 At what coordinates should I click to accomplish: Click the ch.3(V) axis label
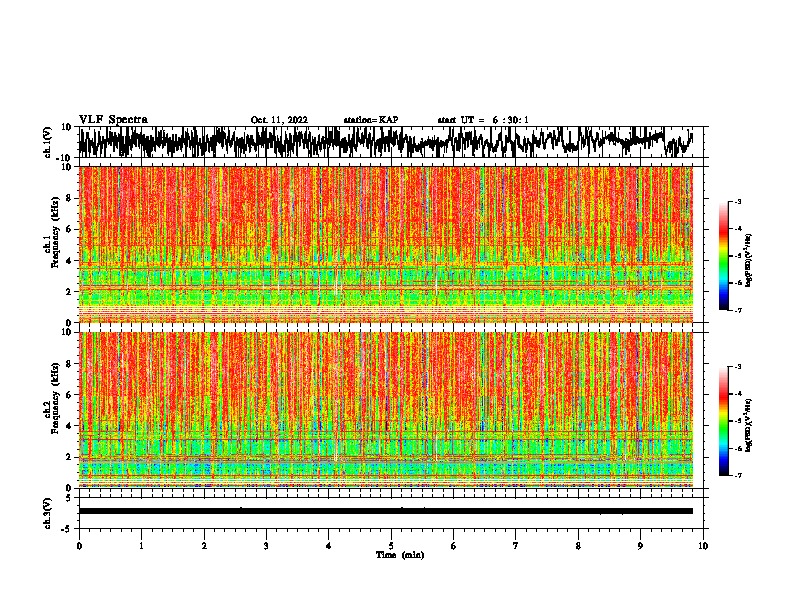pos(48,513)
